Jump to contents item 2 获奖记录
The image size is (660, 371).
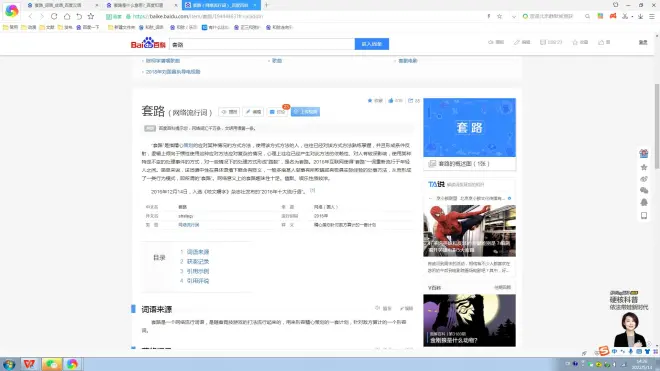(x=198, y=262)
